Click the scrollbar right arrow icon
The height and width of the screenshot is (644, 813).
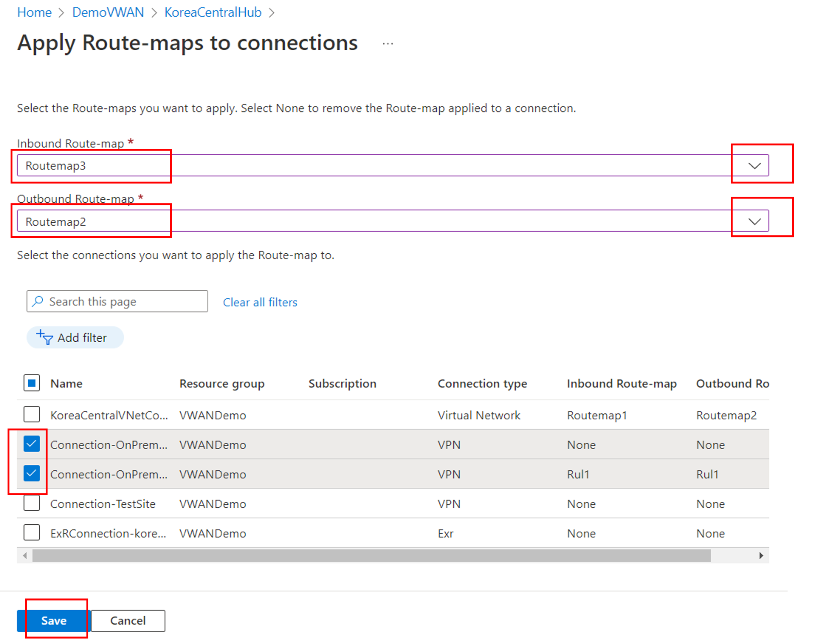point(761,555)
